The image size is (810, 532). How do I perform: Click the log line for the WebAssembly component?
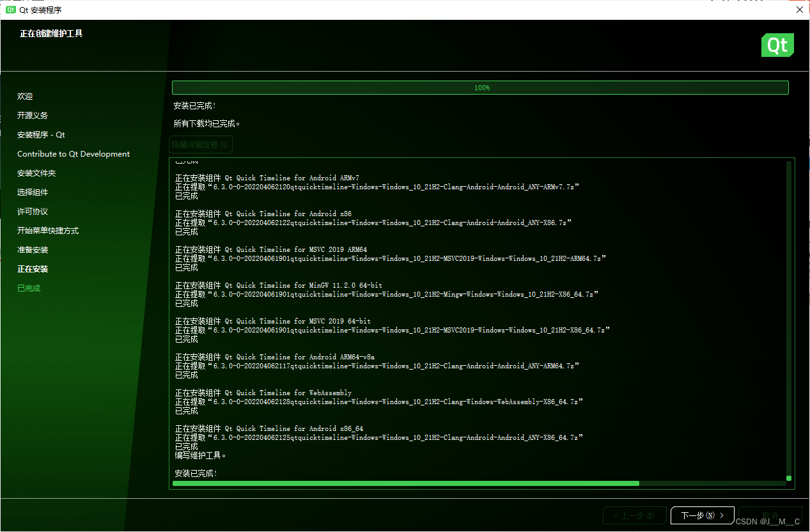263,393
